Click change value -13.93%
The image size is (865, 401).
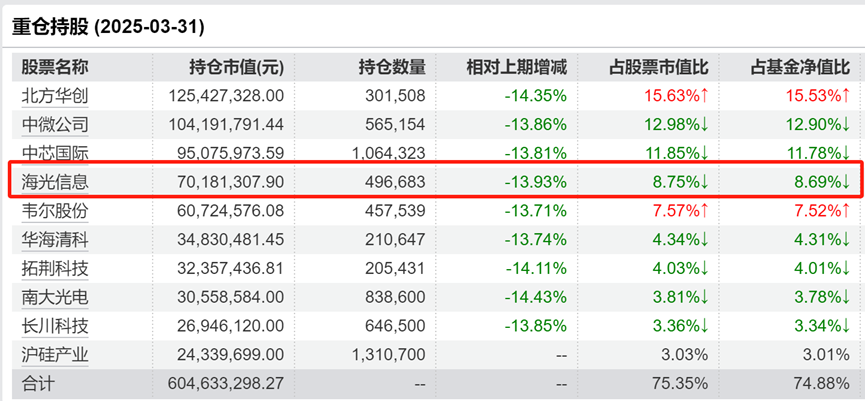coord(536,182)
